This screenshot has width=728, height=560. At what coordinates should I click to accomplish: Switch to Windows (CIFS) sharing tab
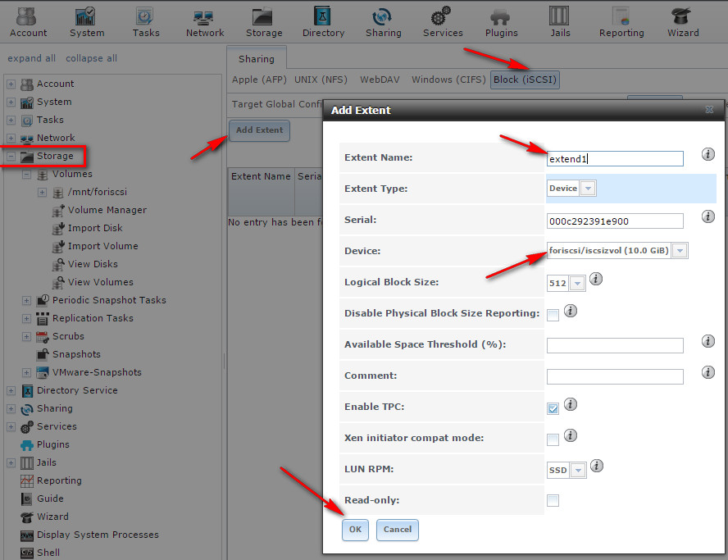(448, 80)
